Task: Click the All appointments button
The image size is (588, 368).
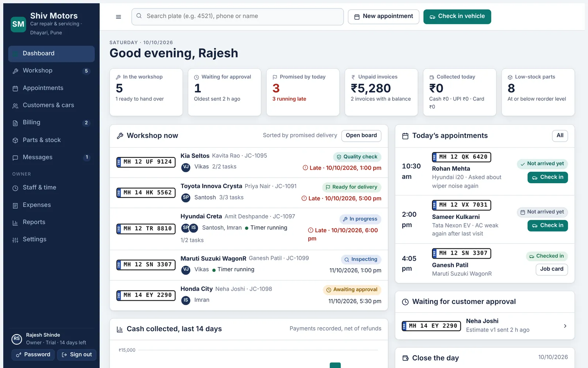Action: [560, 136]
